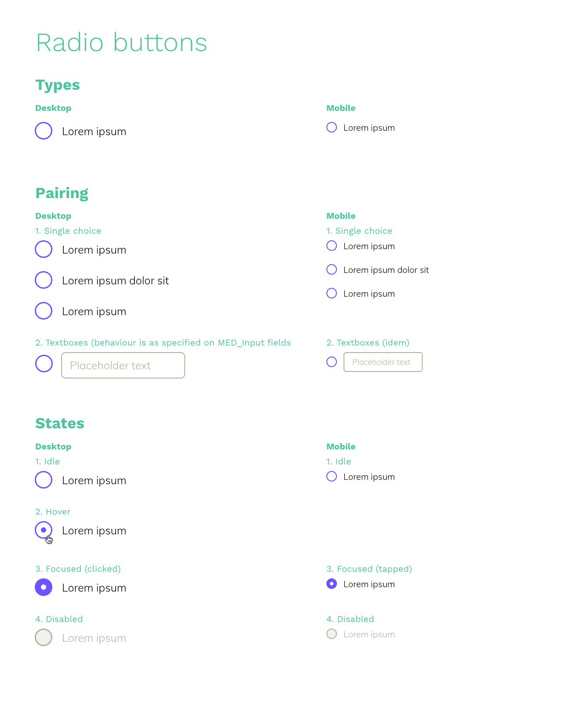Select third desktop radio under Pairing Single choice
563x728 pixels.
tap(44, 311)
